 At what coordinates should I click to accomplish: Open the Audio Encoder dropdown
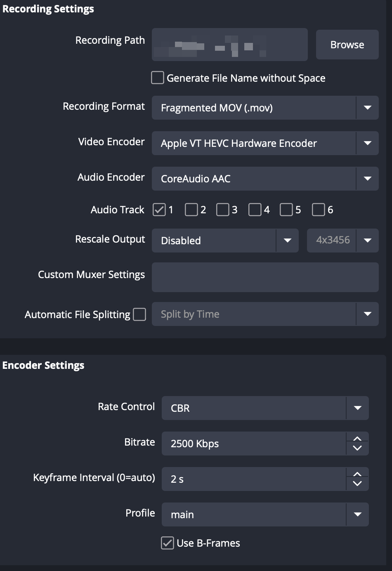265,179
